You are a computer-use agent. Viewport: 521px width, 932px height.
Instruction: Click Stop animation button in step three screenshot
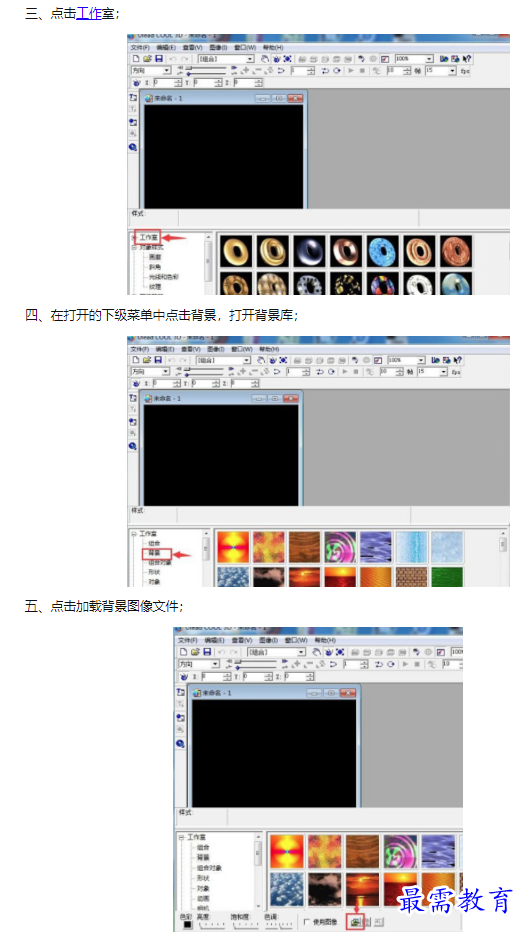tap(362, 71)
